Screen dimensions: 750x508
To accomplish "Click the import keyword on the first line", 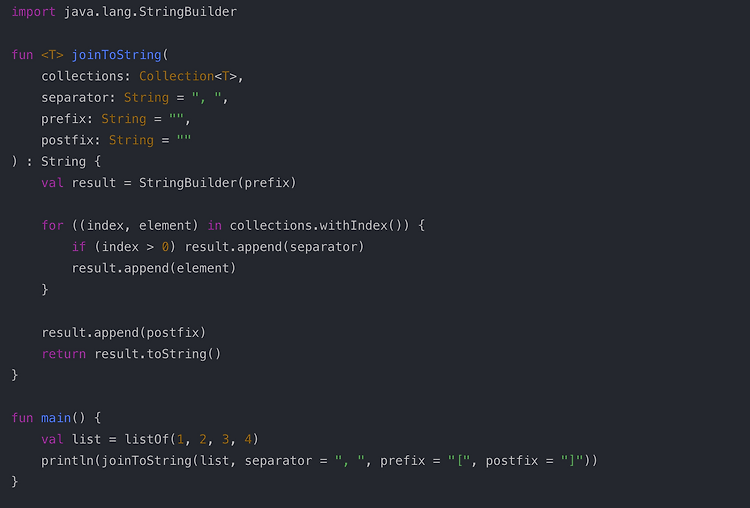I will (x=33, y=11).
